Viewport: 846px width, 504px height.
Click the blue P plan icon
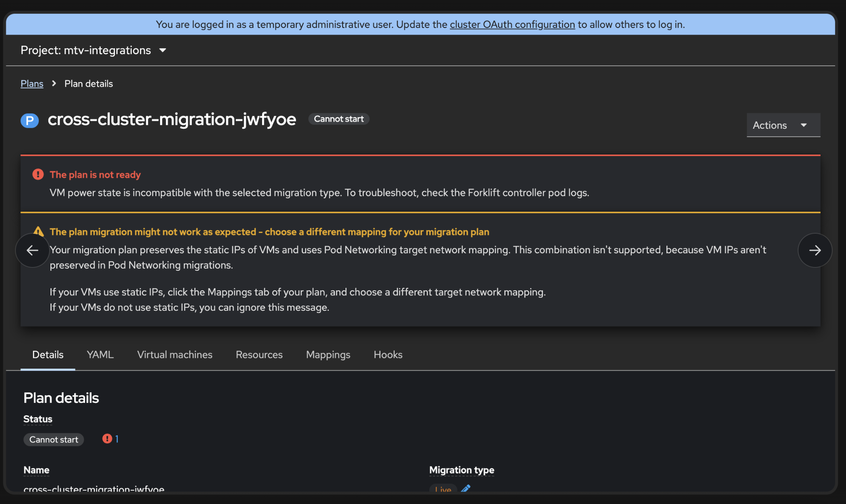click(30, 121)
